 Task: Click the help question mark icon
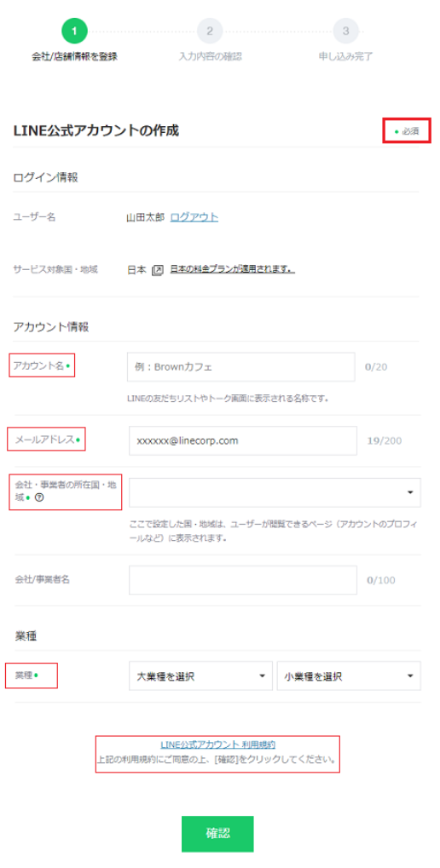38,497
